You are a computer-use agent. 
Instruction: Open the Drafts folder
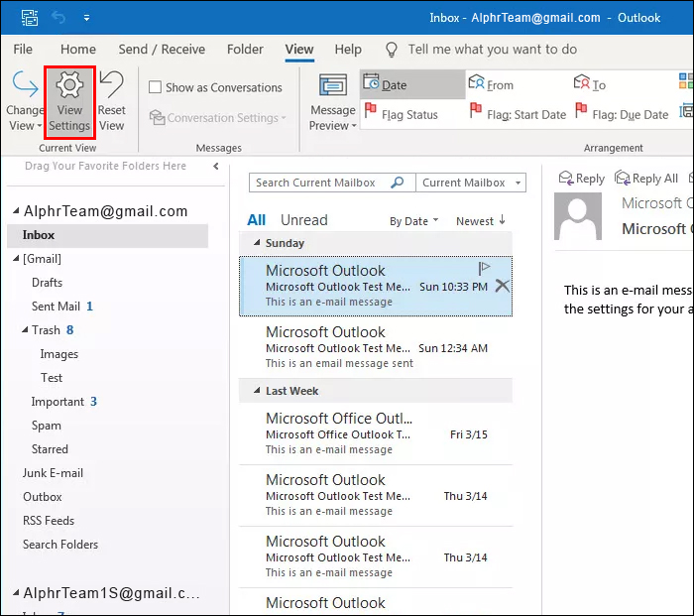click(47, 283)
